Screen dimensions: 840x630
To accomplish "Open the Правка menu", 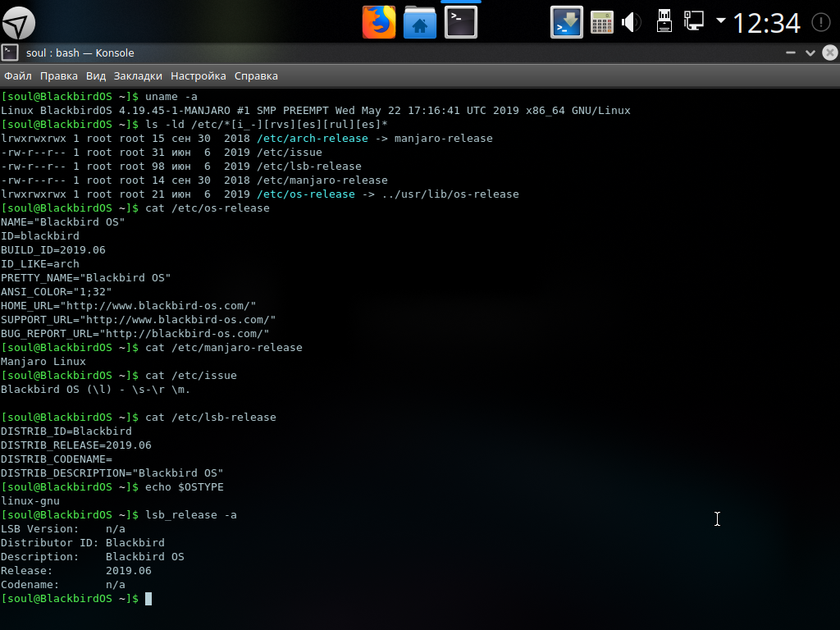I will tap(59, 76).
